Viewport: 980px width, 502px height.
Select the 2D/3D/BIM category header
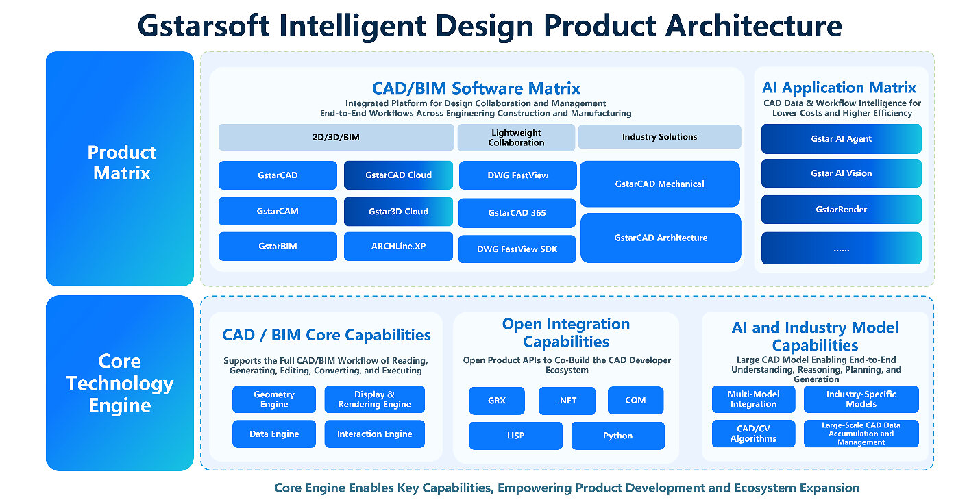click(336, 137)
